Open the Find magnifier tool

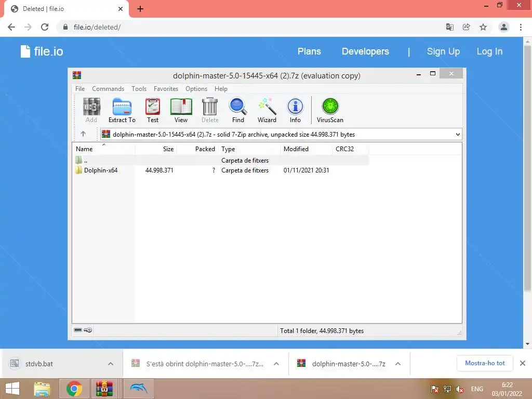pos(238,110)
